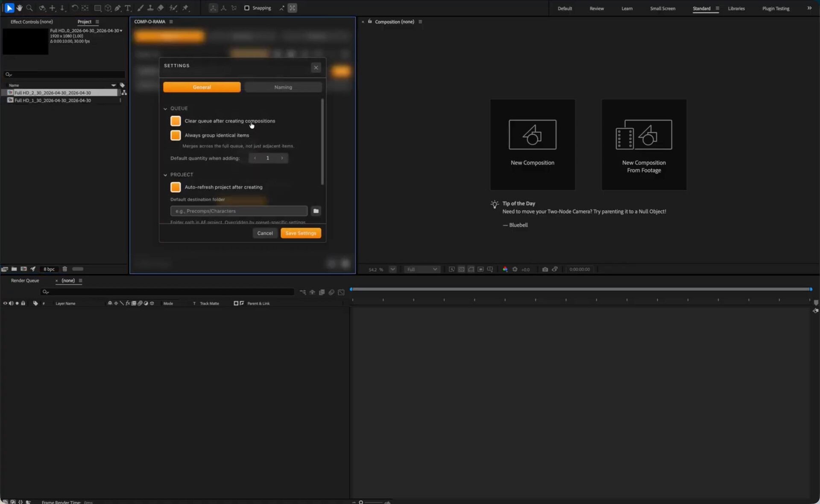820x504 pixels.
Task: Toggle Auto-refresh project after creating
Action: pyautogui.click(x=176, y=187)
